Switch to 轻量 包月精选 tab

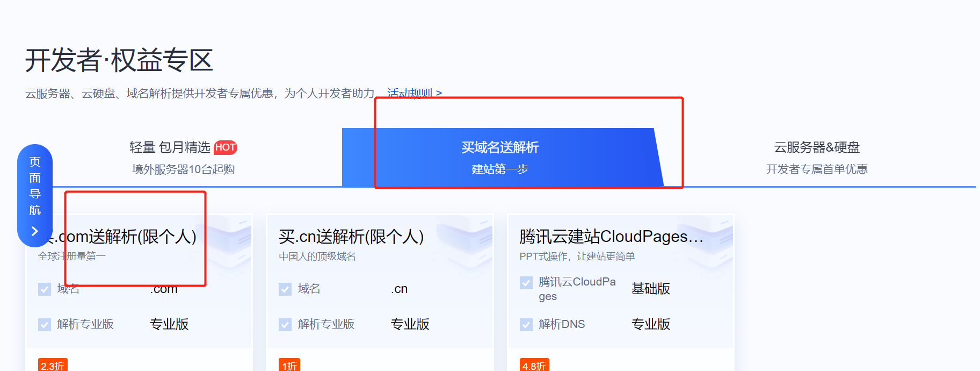(x=183, y=158)
